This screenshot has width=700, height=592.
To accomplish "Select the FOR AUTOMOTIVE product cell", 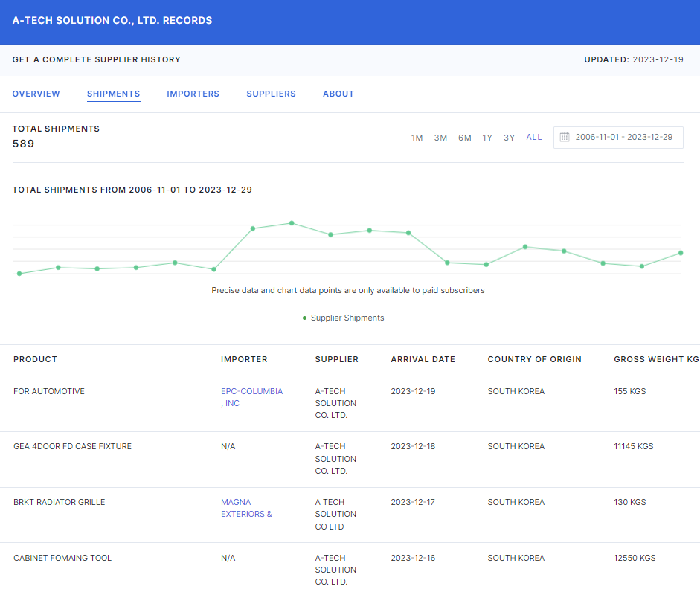I will click(x=49, y=391).
